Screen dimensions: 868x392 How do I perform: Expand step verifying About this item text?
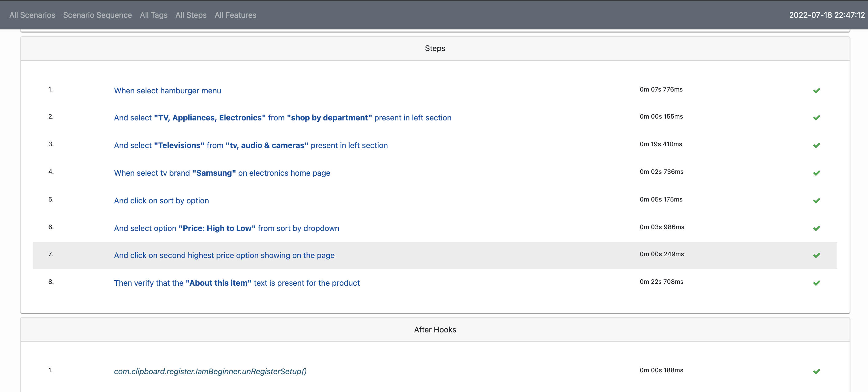click(x=237, y=283)
